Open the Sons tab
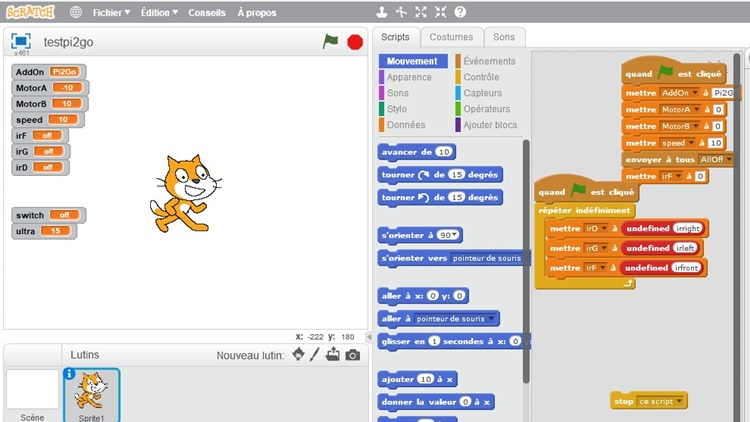750x422 pixels. [504, 37]
